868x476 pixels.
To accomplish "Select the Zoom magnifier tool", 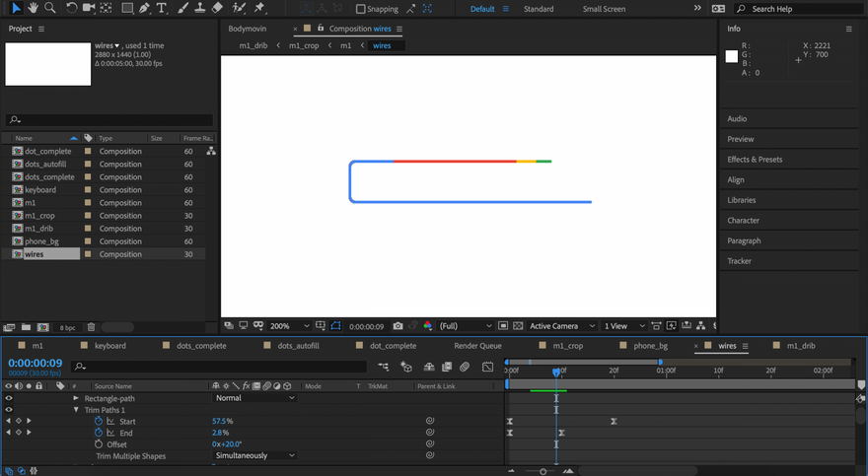I will [50, 8].
